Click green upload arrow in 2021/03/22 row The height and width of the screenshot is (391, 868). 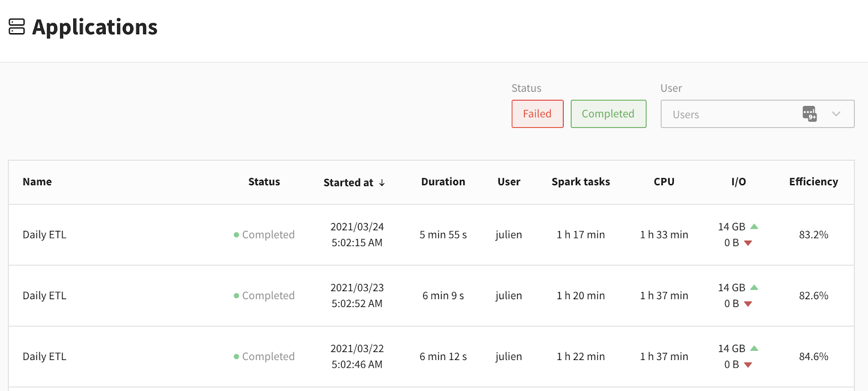click(754, 348)
